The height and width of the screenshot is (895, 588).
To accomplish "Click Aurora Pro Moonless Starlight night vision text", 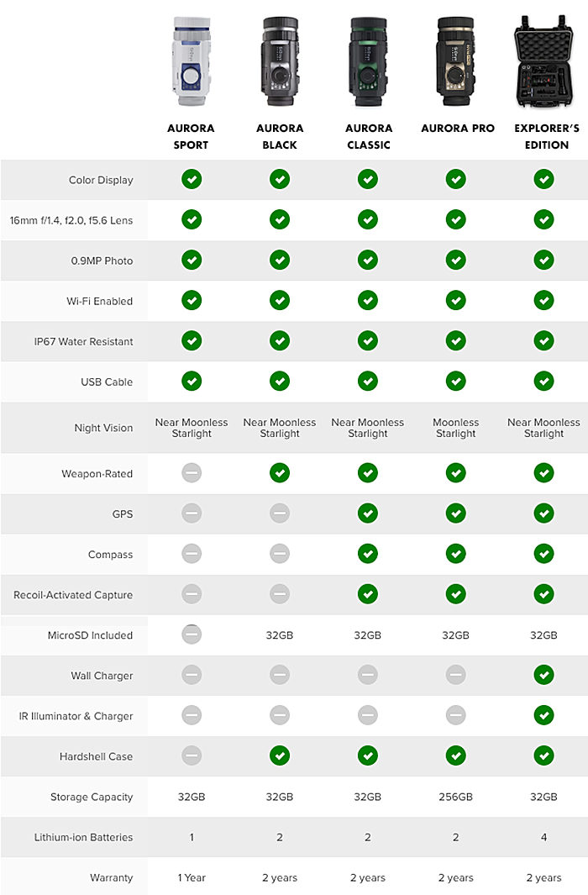I will tap(455, 428).
